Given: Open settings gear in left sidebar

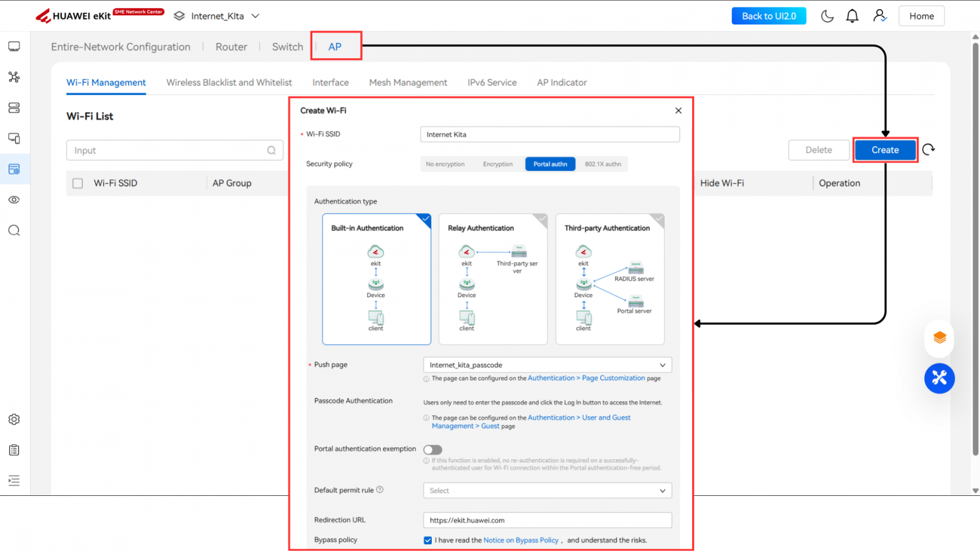Looking at the screenshot, I should (x=14, y=419).
